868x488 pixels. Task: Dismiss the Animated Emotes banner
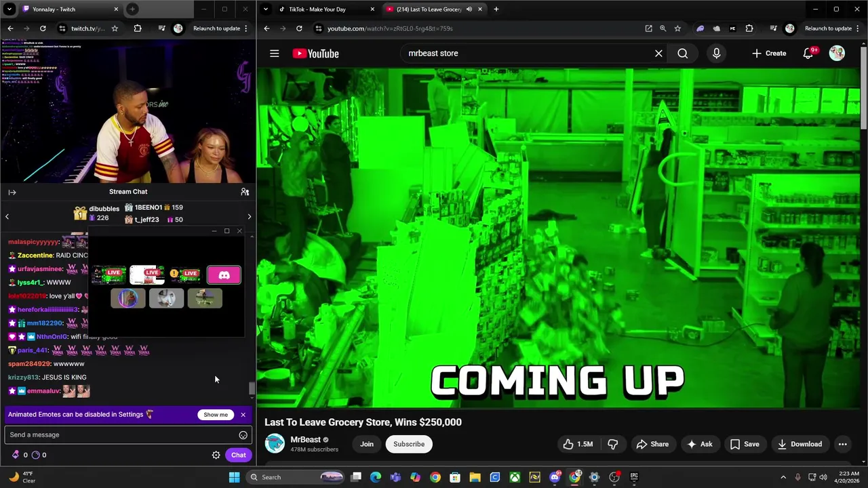[243, 415]
